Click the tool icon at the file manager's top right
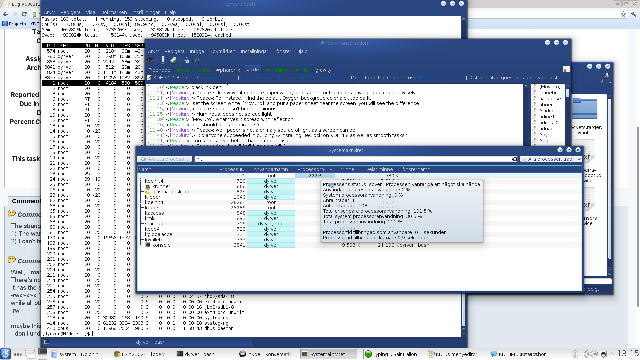Image resolution: width=640 pixels, height=360 pixels. point(604,78)
